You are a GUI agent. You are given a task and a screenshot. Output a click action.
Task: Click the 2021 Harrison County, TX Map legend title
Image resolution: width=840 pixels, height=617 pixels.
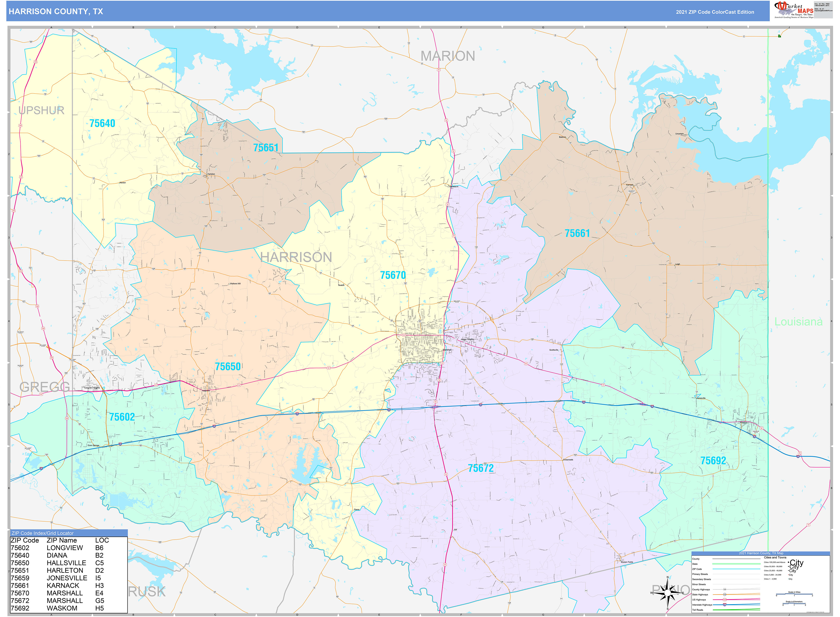coord(761,553)
